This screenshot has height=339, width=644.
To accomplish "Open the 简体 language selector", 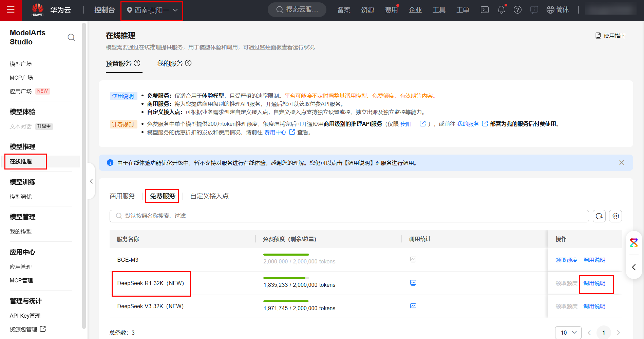I will (557, 10).
